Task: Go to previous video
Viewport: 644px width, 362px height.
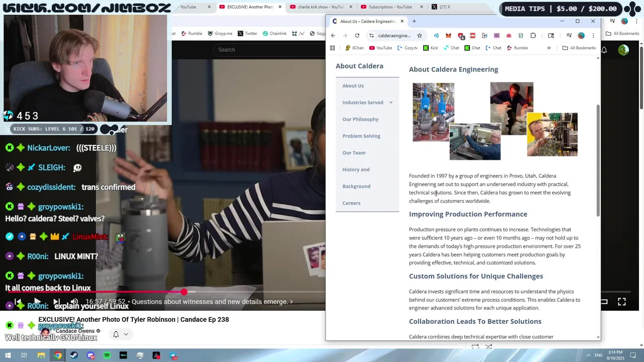Action: coord(18,302)
